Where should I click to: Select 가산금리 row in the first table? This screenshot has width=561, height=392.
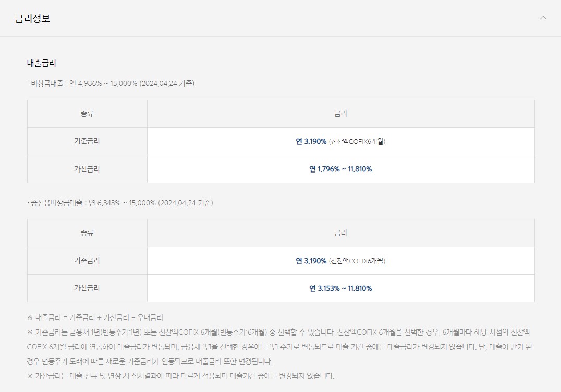pos(87,169)
